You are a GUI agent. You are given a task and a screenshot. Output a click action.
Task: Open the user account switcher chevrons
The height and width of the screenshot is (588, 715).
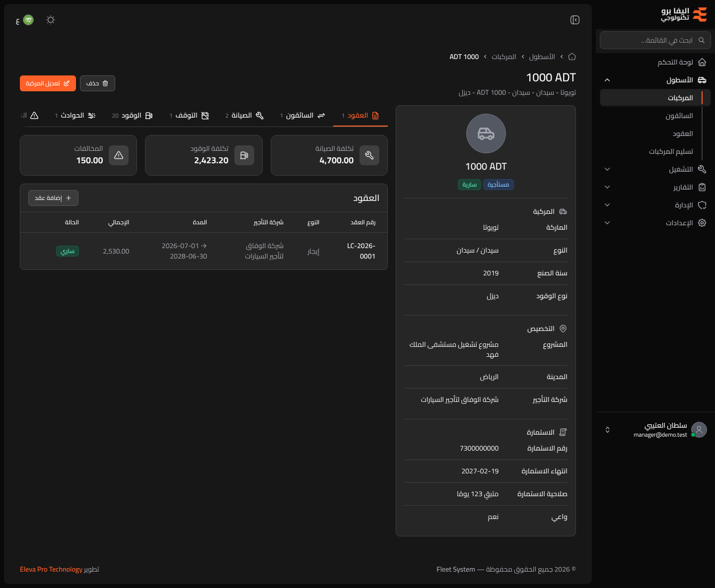click(607, 430)
